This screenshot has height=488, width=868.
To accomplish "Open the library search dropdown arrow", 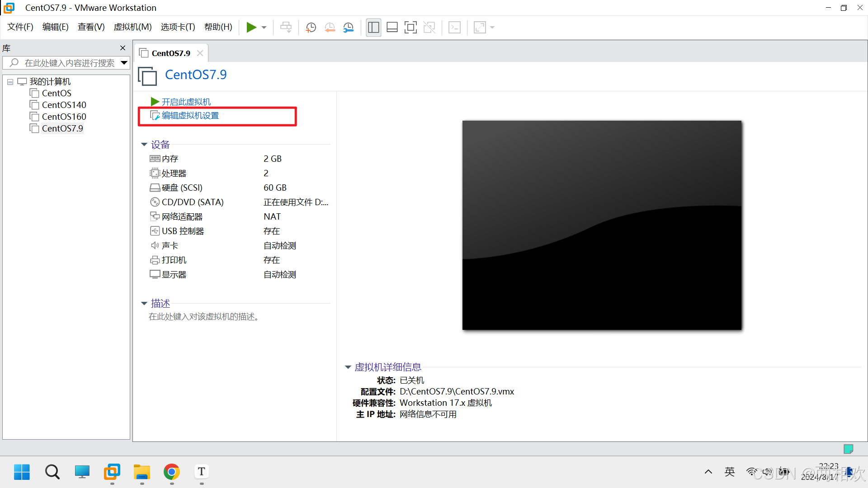I will pos(124,63).
